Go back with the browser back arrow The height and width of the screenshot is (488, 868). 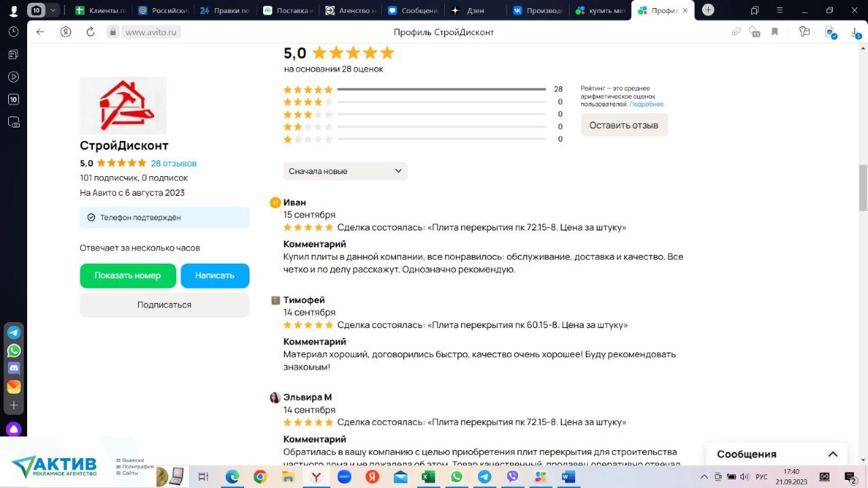tap(40, 32)
